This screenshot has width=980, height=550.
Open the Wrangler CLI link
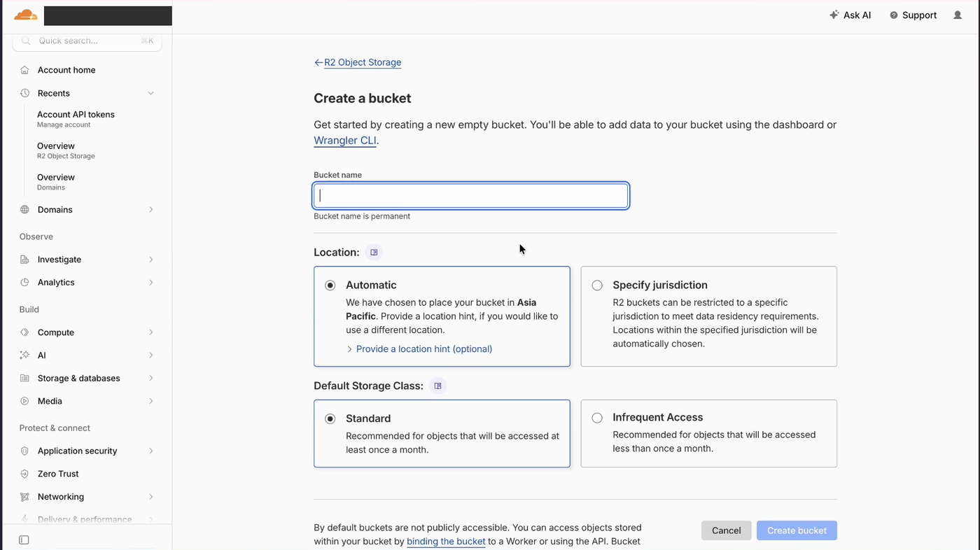click(x=345, y=141)
